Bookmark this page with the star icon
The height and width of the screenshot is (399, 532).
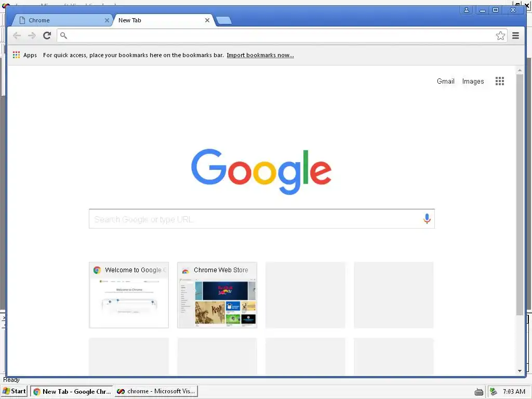click(x=500, y=36)
